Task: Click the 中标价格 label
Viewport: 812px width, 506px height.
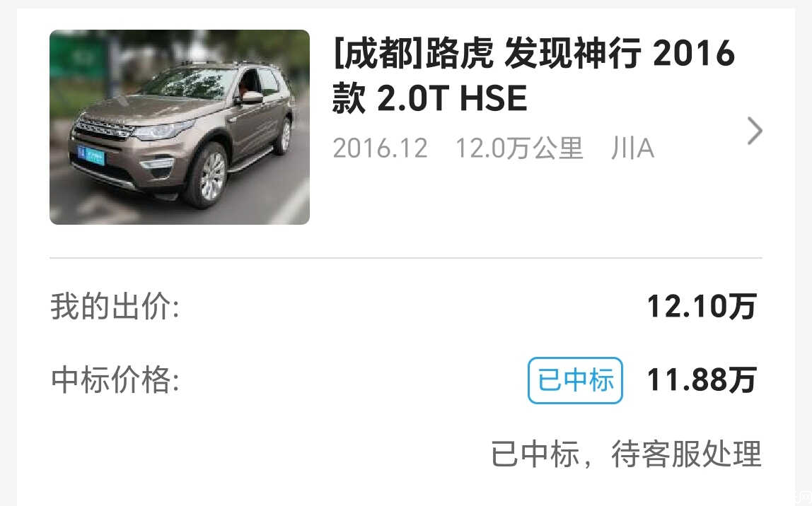Action: 115,379
